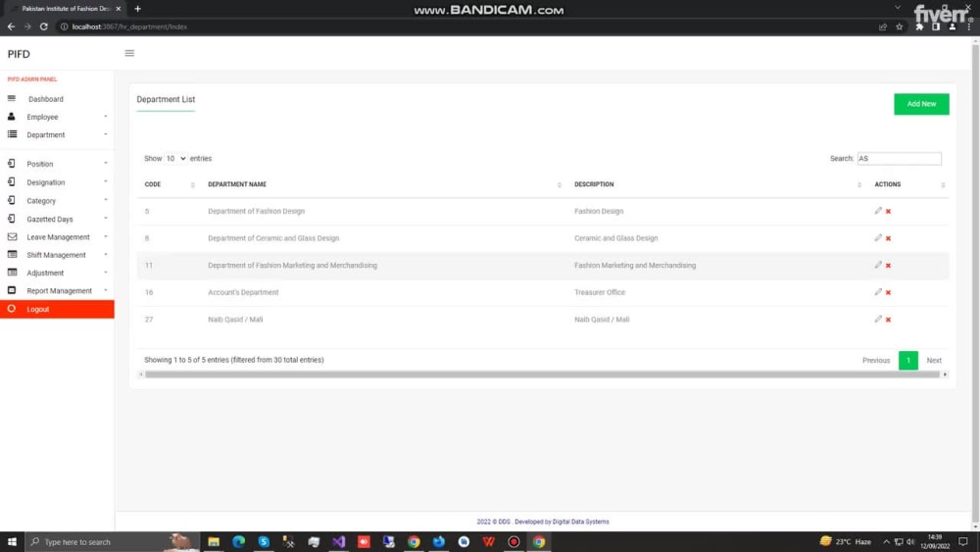This screenshot has width=980, height=552.
Task: Edit Department of Fashion Design row
Action: tap(878, 211)
